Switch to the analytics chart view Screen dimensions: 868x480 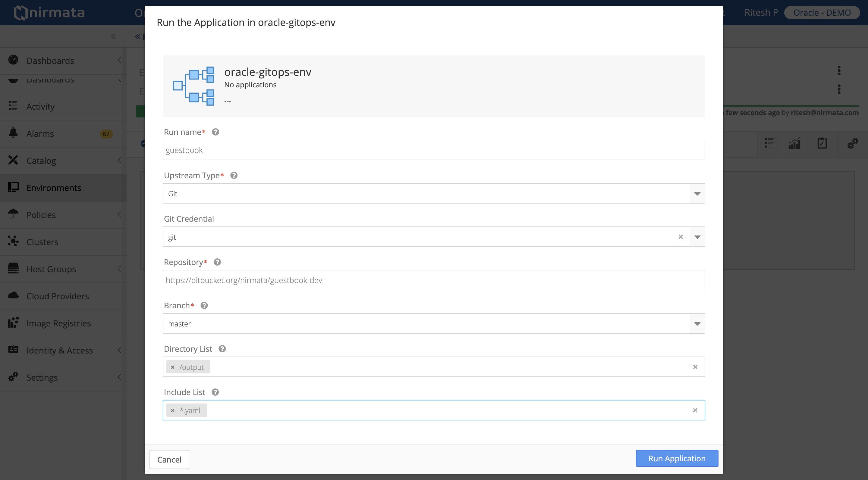[795, 144]
